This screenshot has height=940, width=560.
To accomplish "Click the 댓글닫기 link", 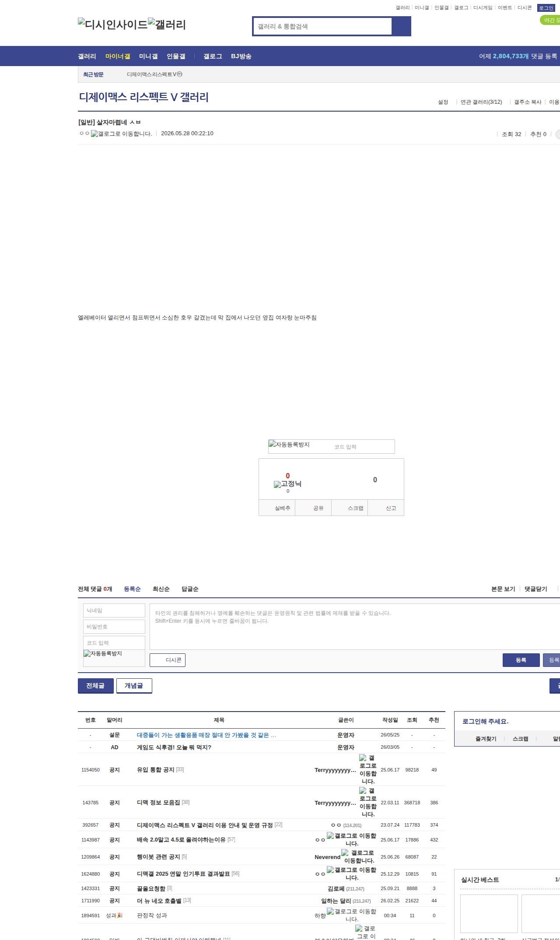I will click(536, 589).
